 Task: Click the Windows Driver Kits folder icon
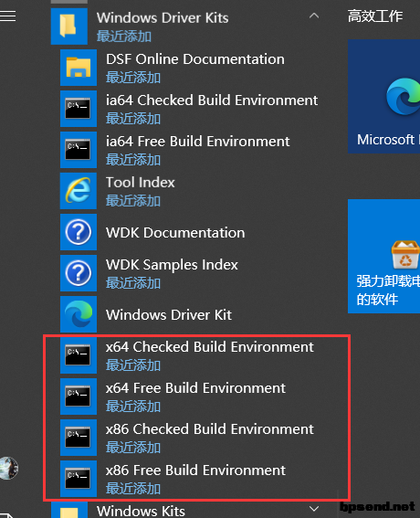[x=69, y=26]
